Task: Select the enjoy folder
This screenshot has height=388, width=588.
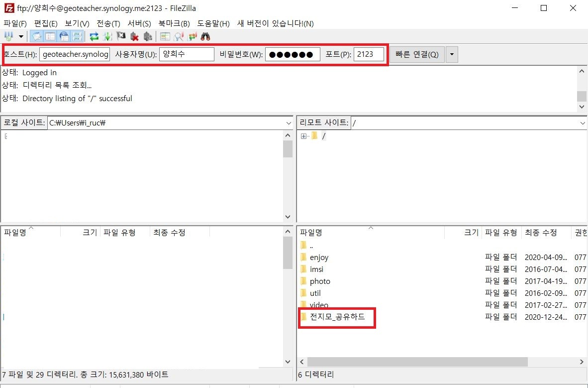Action: pyautogui.click(x=319, y=258)
